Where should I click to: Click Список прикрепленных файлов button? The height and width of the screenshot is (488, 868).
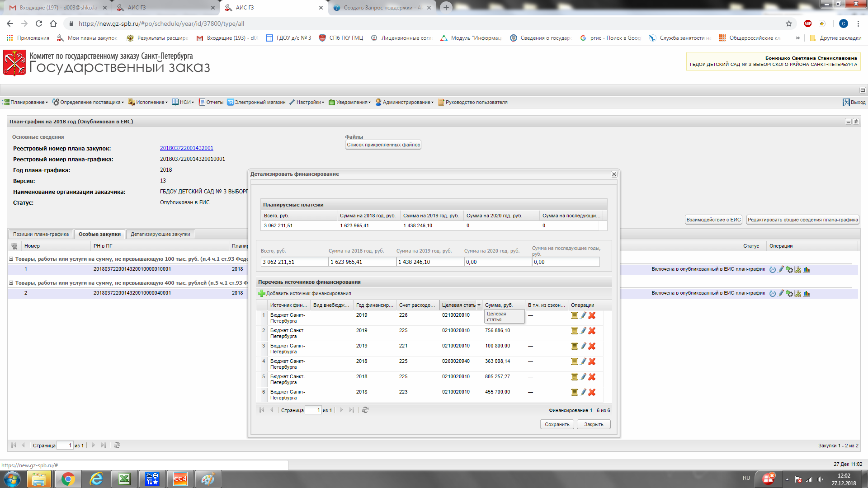point(383,145)
